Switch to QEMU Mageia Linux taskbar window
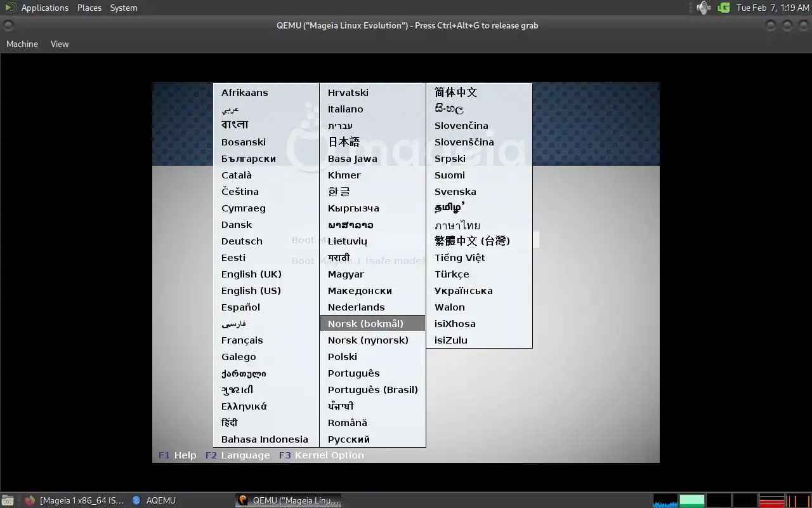This screenshot has height=508, width=812. (x=289, y=500)
